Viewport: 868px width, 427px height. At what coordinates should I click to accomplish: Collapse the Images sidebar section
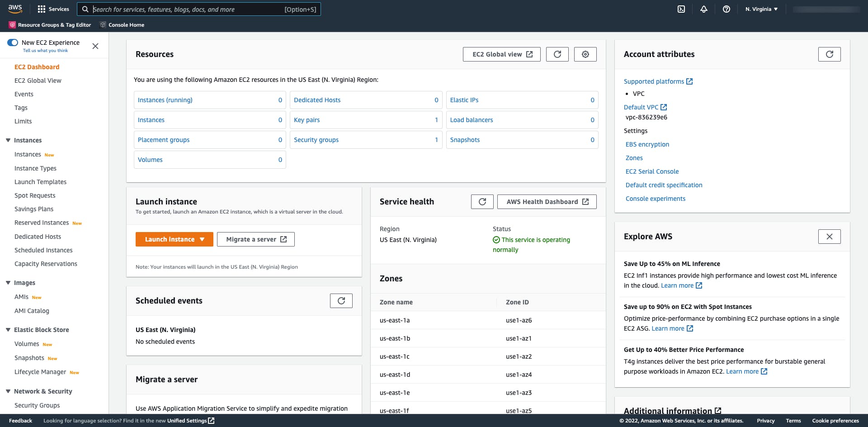click(x=8, y=283)
